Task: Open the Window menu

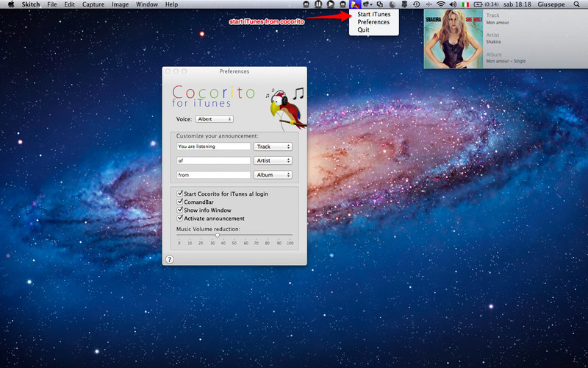Action: click(x=147, y=4)
